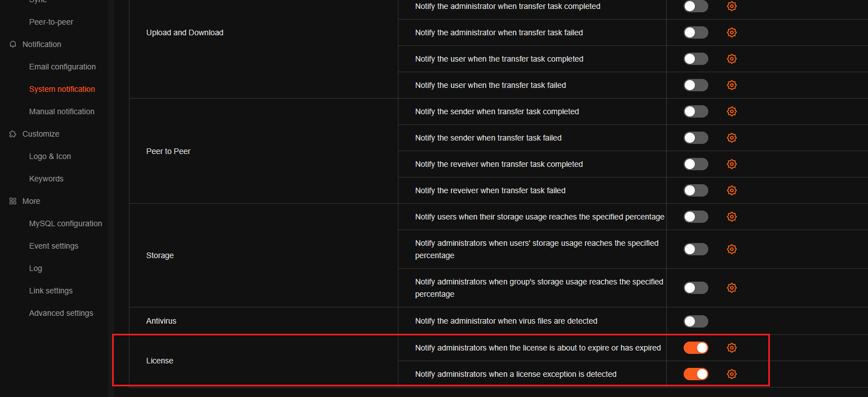This screenshot has height=397, width=868.
Task: Toggle user transfer task completed notification
Action: 696,59
